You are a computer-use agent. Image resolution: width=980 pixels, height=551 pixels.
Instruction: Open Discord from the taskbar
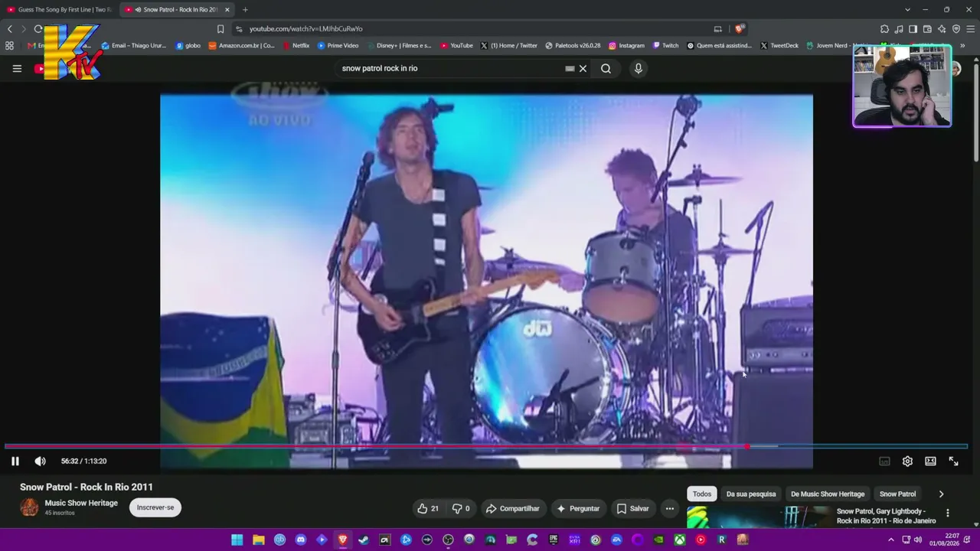[301, 540]
